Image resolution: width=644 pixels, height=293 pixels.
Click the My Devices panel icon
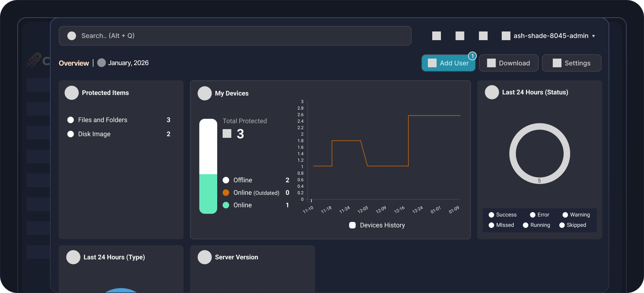205,93
